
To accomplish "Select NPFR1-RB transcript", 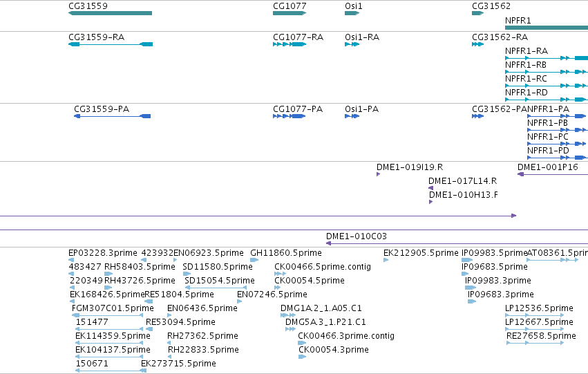I will tap(547, 72).
